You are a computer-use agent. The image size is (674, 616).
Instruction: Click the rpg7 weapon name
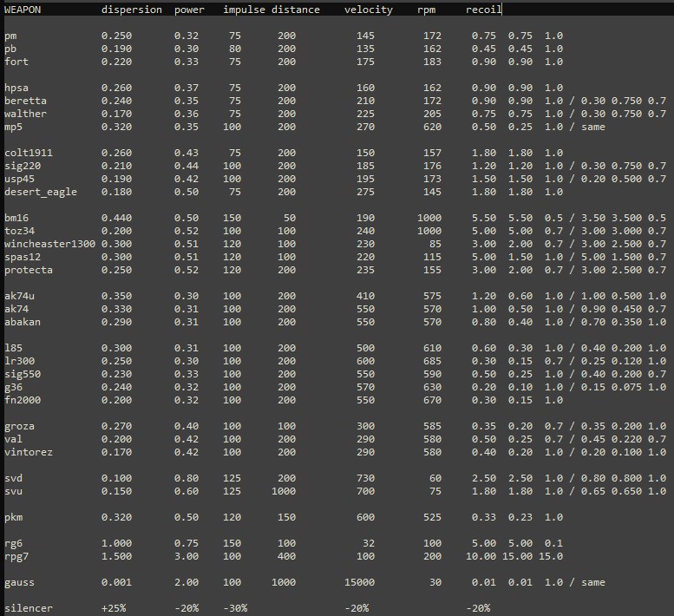pyautogui.click(x=16, y=557)
